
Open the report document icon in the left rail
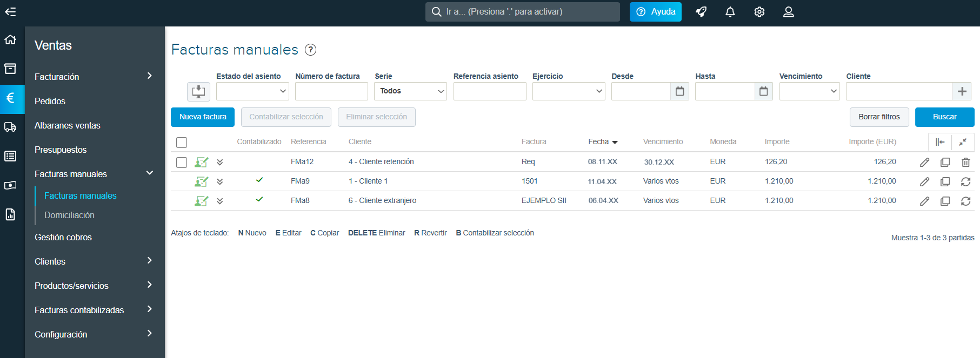pyautogui.click(x=10, y=214)
